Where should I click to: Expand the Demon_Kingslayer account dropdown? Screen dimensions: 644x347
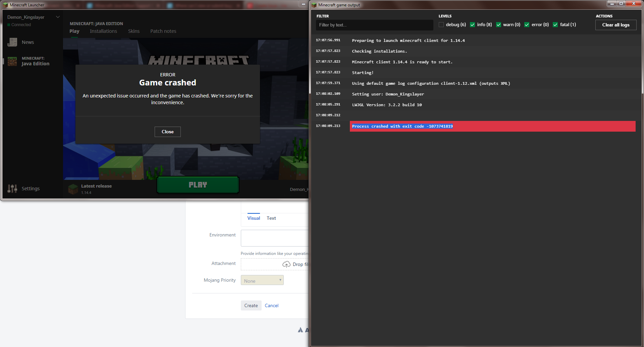(x=58, y=17)
